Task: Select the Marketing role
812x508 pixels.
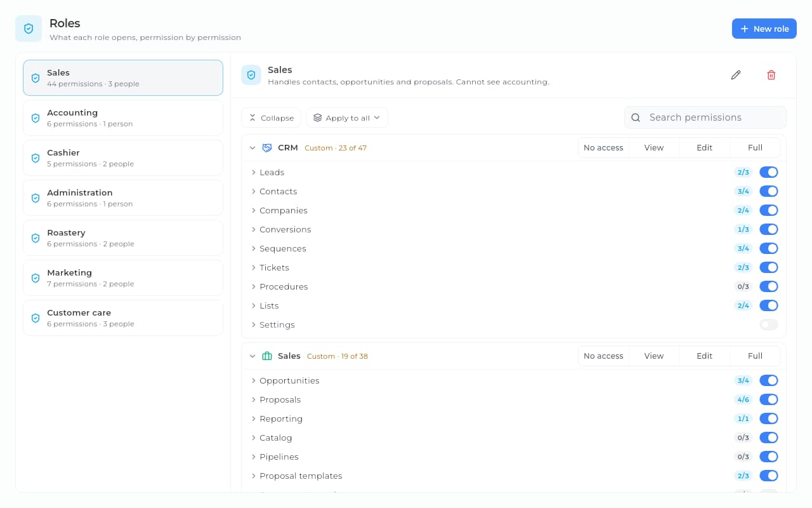Action: [123, 278]
